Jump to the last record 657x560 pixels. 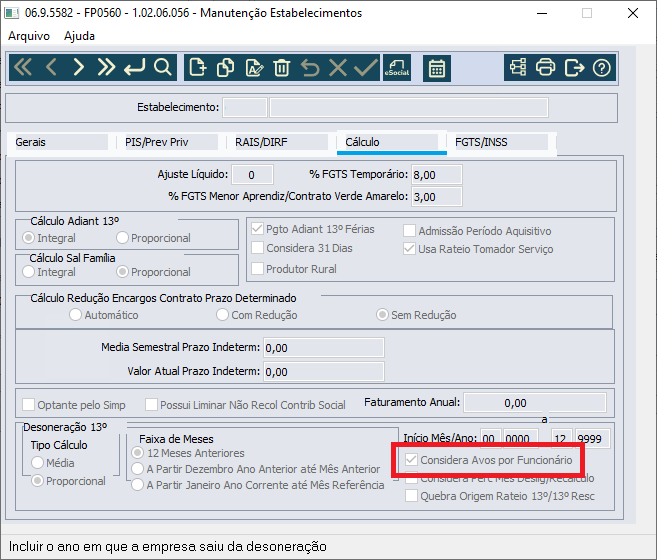click(x=106, y=67)
